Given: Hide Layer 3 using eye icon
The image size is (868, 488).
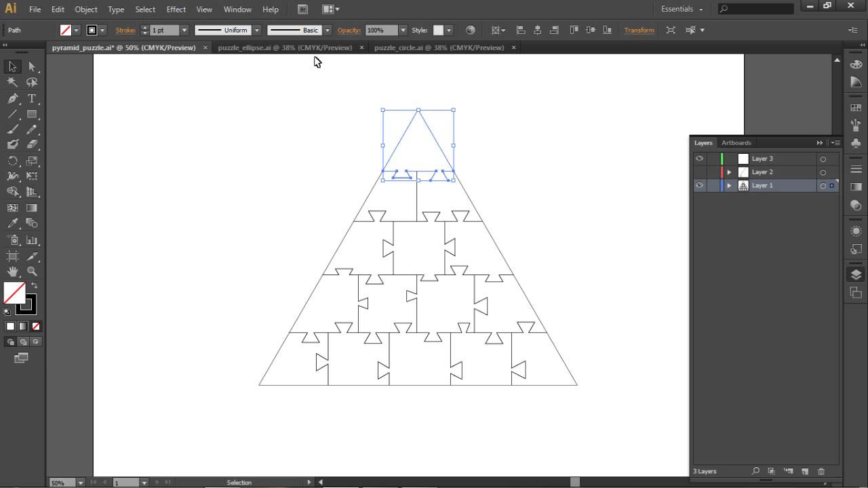Looking at the screenshot, I should [699, 159].
